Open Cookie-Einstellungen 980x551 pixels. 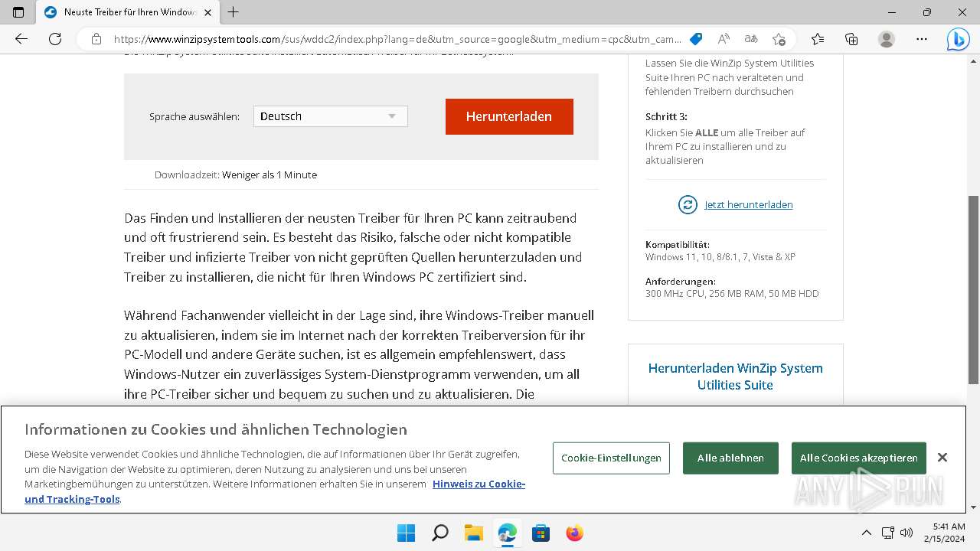611,458
